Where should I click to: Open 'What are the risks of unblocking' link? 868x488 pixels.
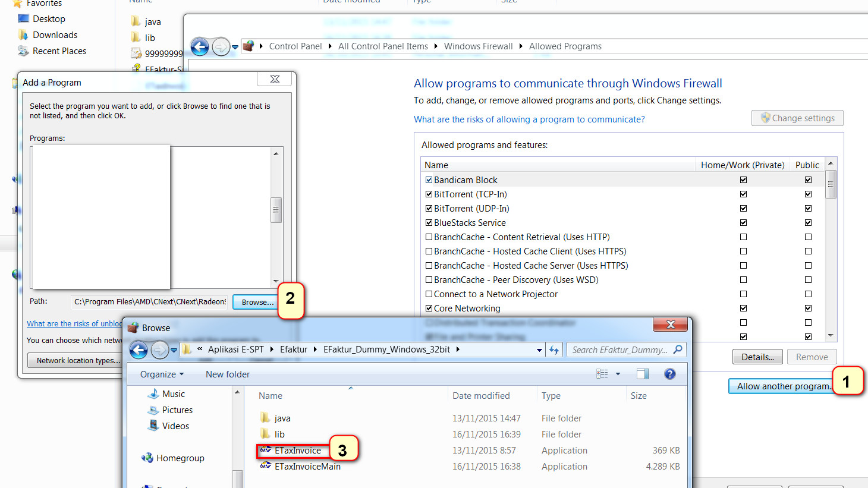click(74, 324)
